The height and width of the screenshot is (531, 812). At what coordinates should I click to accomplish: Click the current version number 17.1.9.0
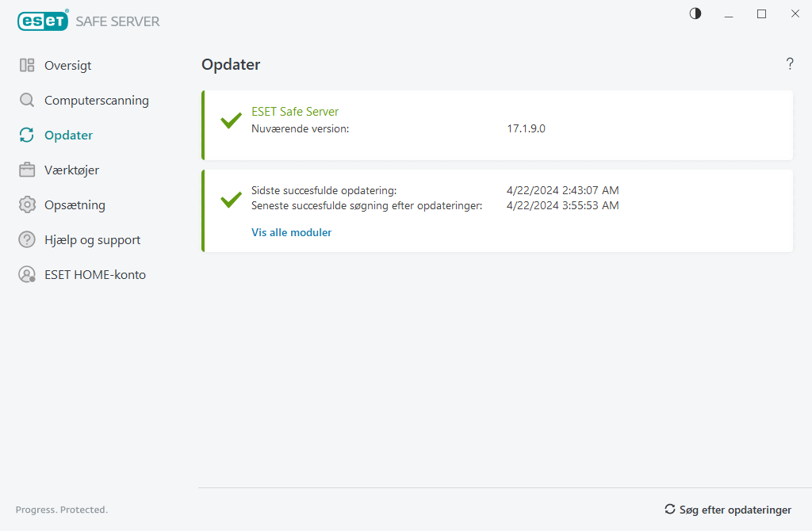[526, 128]
